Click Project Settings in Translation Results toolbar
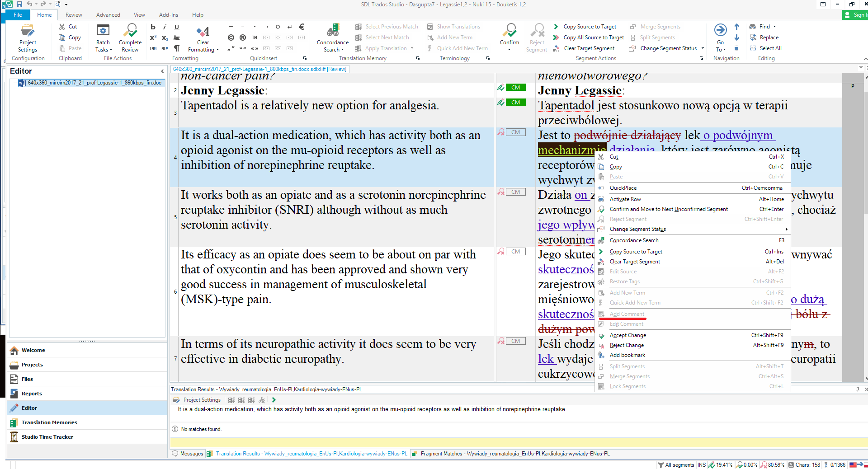The width and height of the screenshot is (868, 469). tap(197, 400)
